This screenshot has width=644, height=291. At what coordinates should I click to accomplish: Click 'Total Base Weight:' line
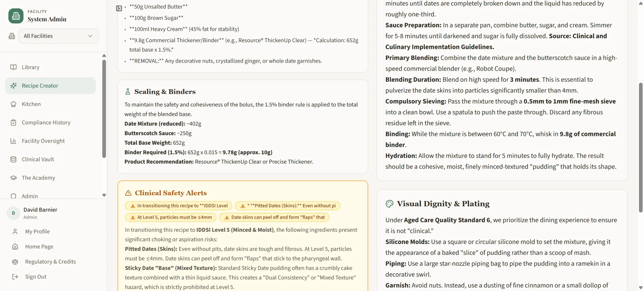pyautogui.click(x=155, y=143)
